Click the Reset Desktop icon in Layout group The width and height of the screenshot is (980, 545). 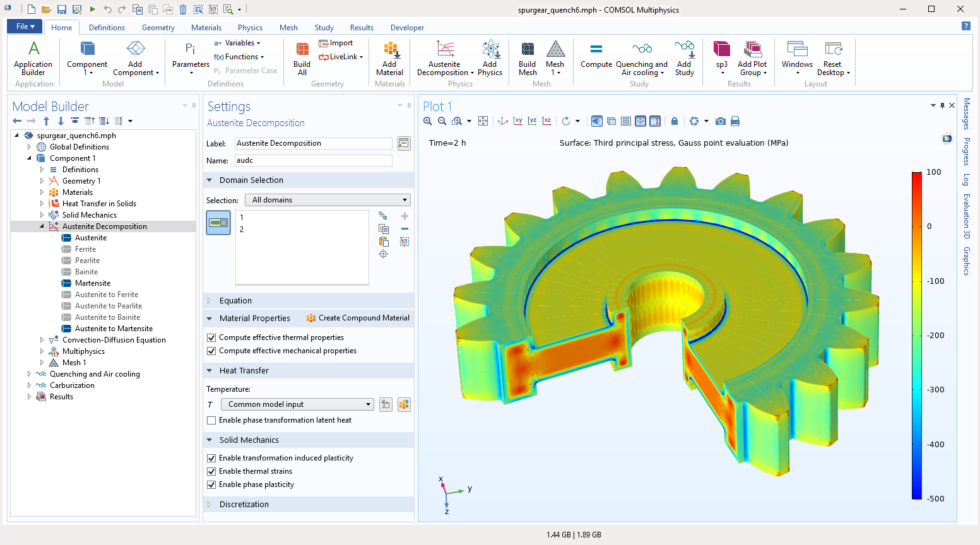(x=832, y=57)
